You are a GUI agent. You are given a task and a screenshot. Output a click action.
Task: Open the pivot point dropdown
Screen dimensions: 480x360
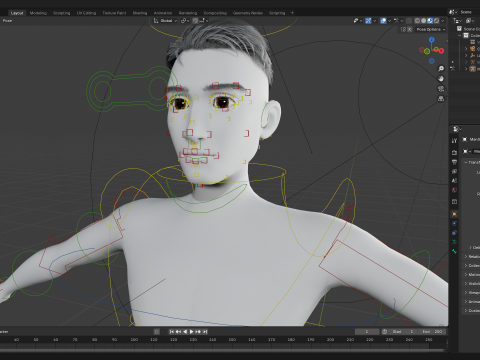point(185,21)
